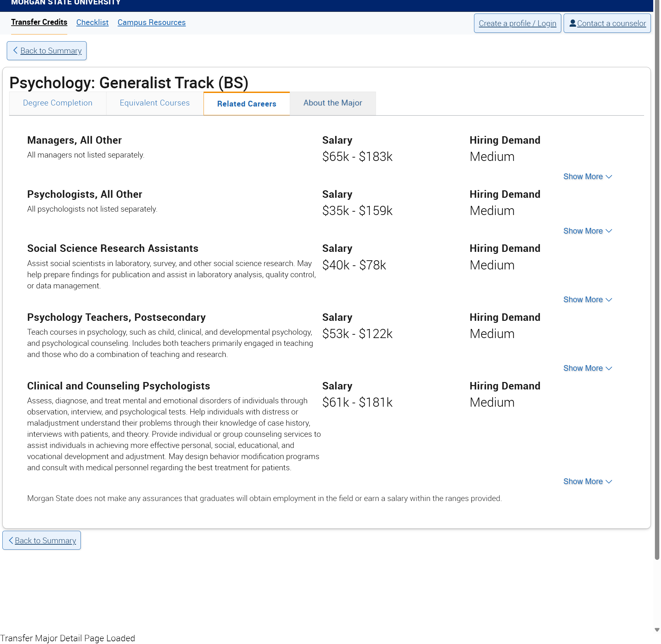661x644 pixels.
Task: Click the Clinical and Counseling Psychologists title
Action: click(x=118, y=386)
